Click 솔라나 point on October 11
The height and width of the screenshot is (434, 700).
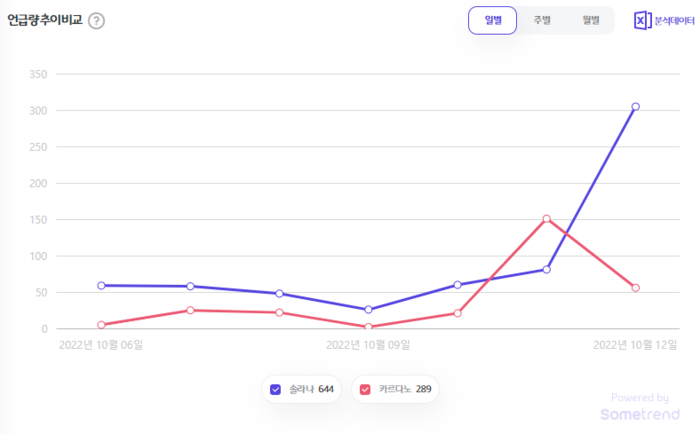click(546, 269)
